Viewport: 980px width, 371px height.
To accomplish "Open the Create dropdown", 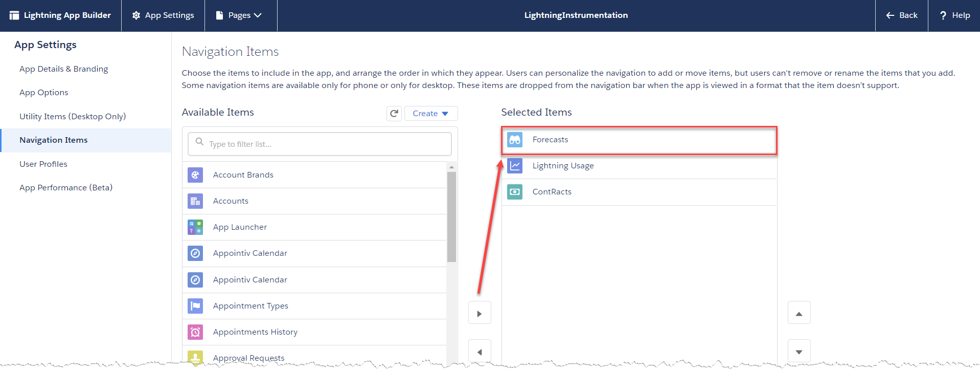I will tap(430, 114).
